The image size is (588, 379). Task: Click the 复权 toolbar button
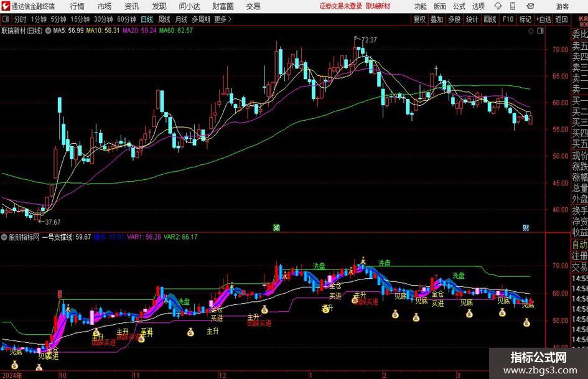point(419,19)
